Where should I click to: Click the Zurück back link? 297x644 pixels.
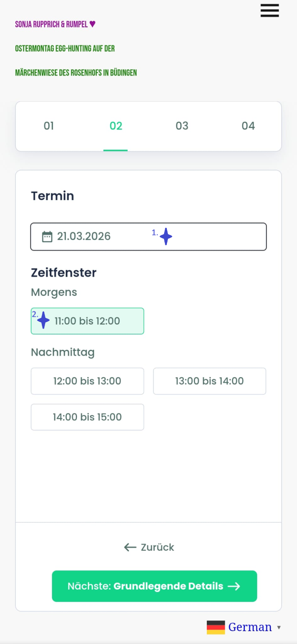[x=149, y=547]
